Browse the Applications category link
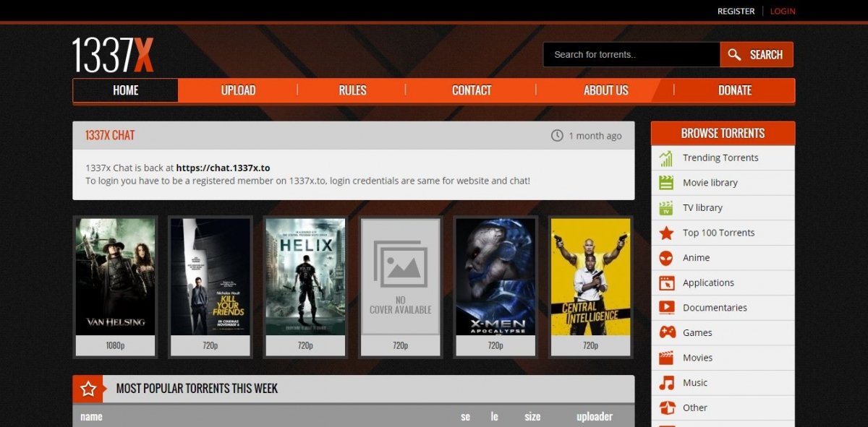This screenshot has height=427, width=868. coord(708,283)
